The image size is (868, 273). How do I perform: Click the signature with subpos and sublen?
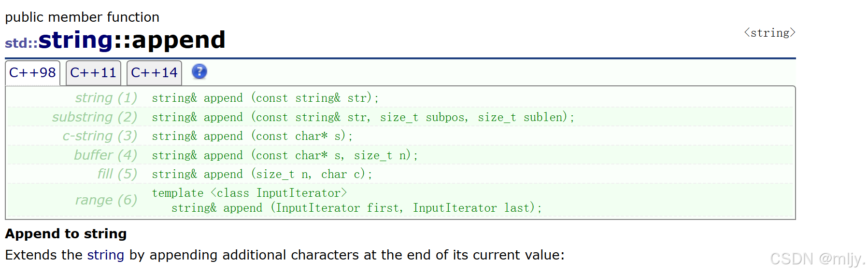pos(363,117)
